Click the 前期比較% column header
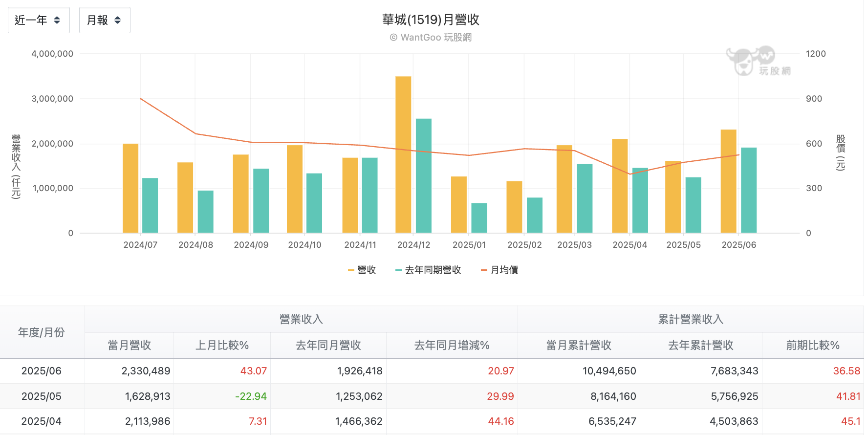 point(813,346)
